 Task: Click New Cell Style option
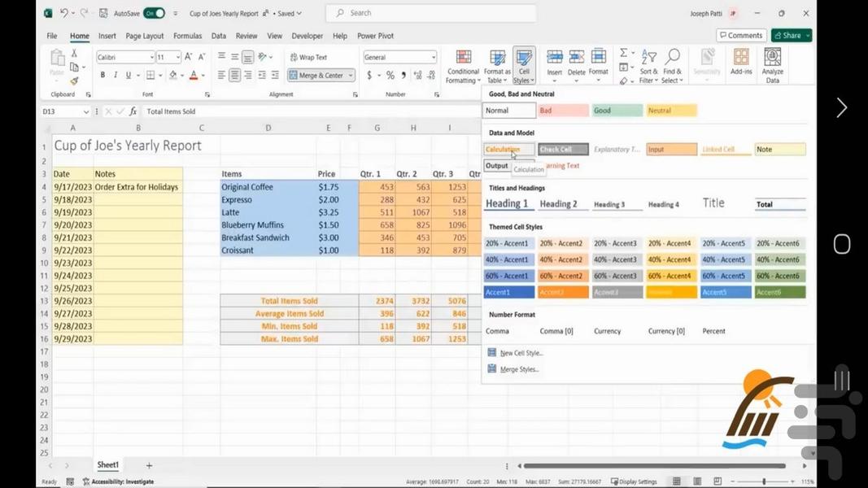coord(521,353)
